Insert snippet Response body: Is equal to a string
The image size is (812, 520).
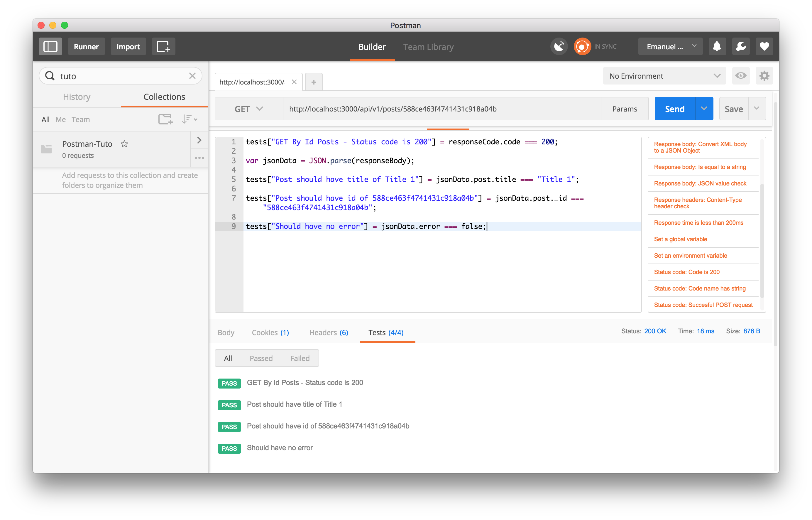point(703,167)
